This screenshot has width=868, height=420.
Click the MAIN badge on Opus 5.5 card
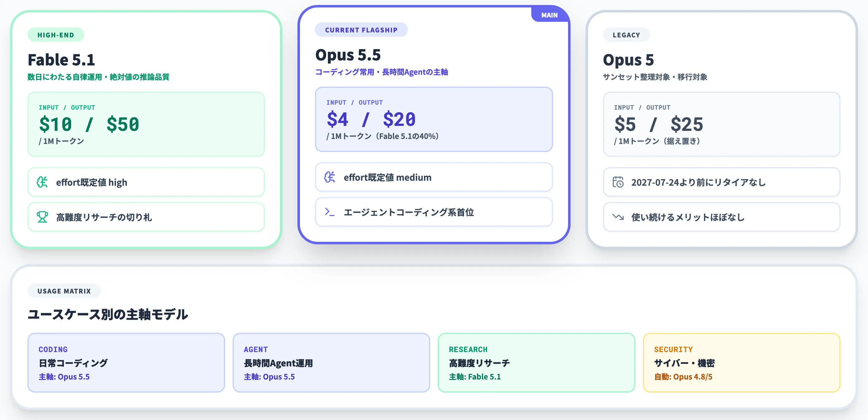pyautogui.click(x=549, y=15)
